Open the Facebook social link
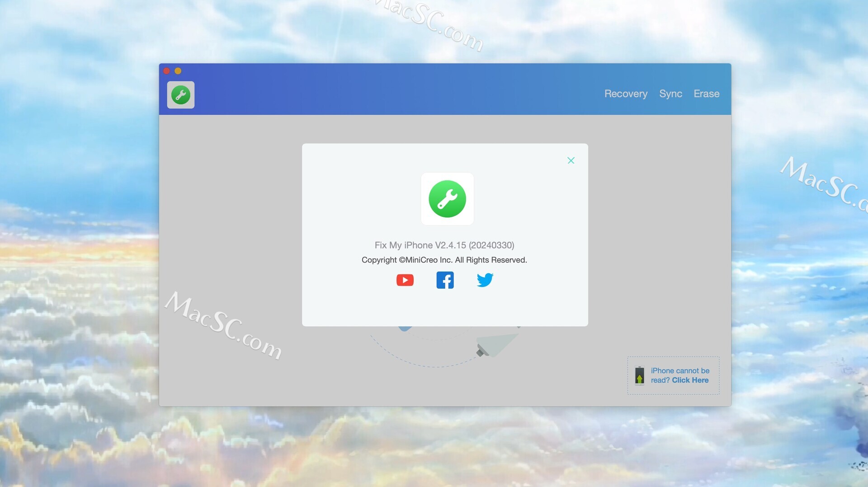 [445, 280]
